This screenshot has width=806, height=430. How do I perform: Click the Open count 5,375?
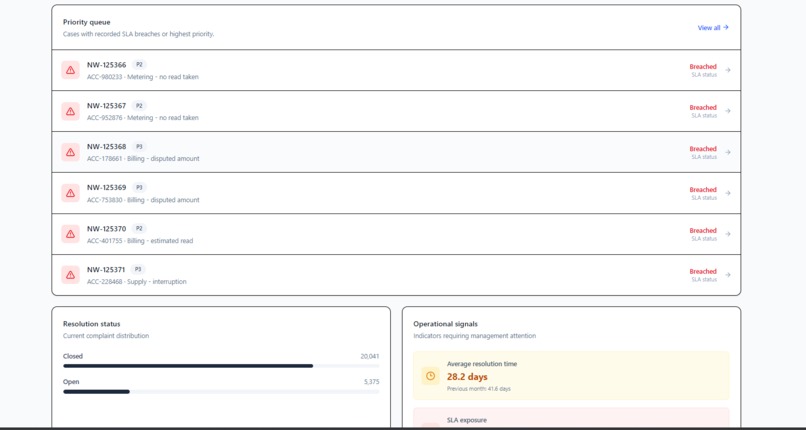click(372, 382)
